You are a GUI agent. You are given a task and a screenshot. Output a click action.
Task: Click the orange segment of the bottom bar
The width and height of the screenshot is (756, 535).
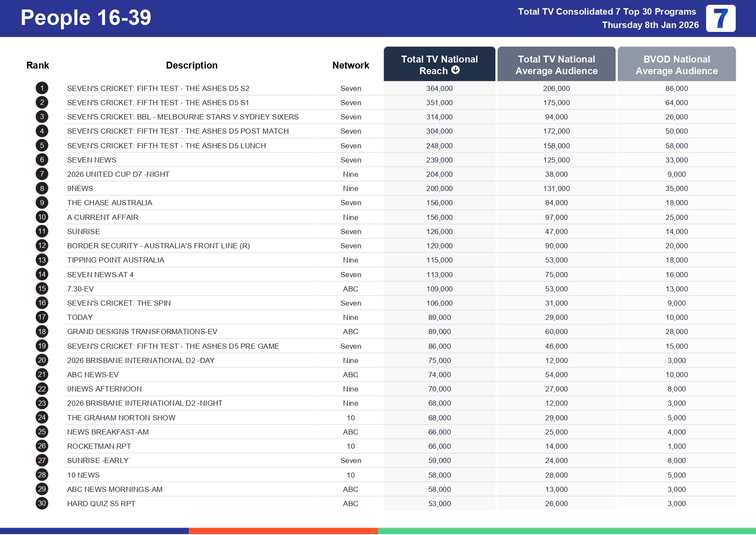pos(284,529)
